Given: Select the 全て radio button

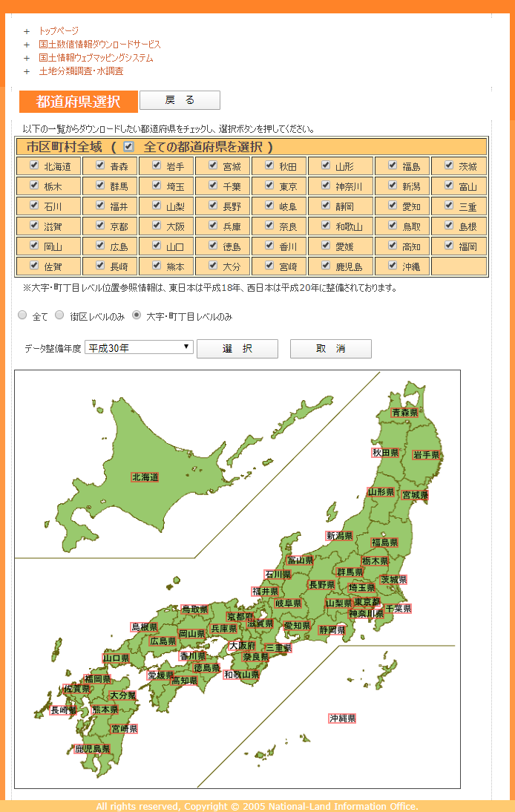Looking at the screenshot, I should pos(22,315).
